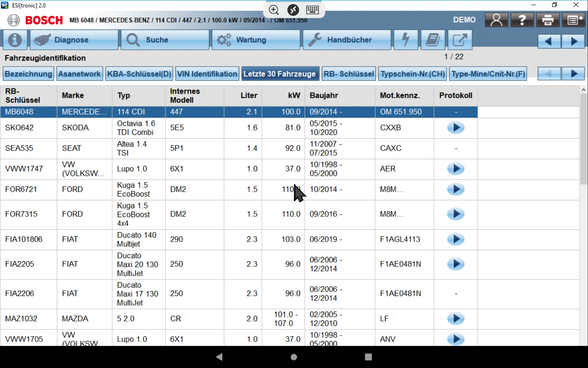Open the Handbücher section
588x368 pixels.
[x=347, y=40]
